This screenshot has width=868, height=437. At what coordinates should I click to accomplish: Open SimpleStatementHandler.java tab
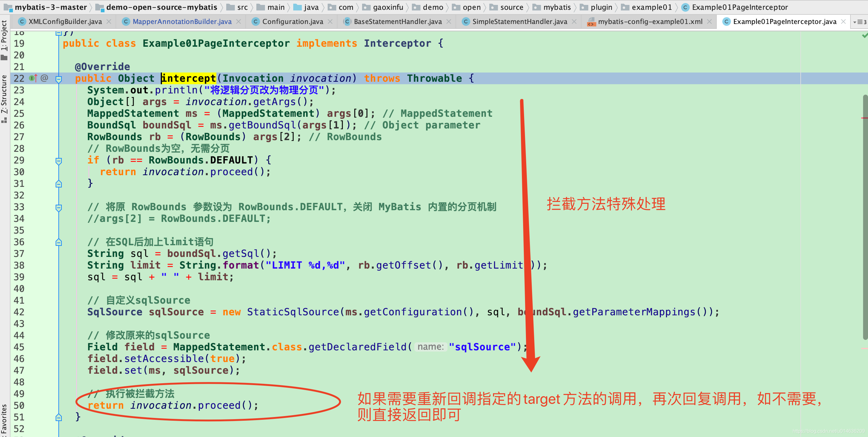[x=519, y=22]
